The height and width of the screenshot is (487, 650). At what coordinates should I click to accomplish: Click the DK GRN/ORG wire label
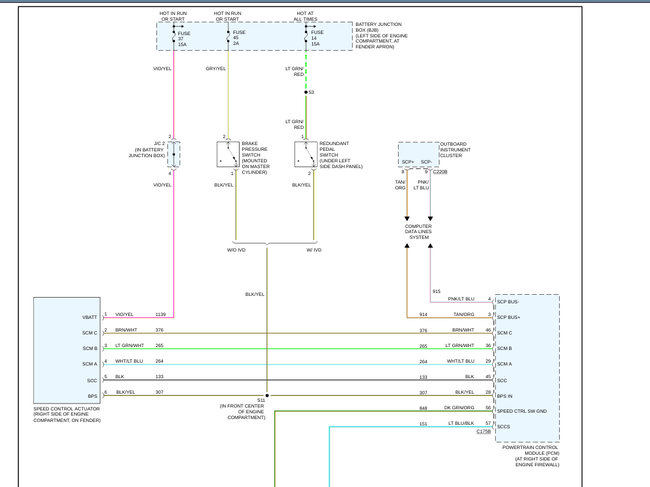point(459,408)
